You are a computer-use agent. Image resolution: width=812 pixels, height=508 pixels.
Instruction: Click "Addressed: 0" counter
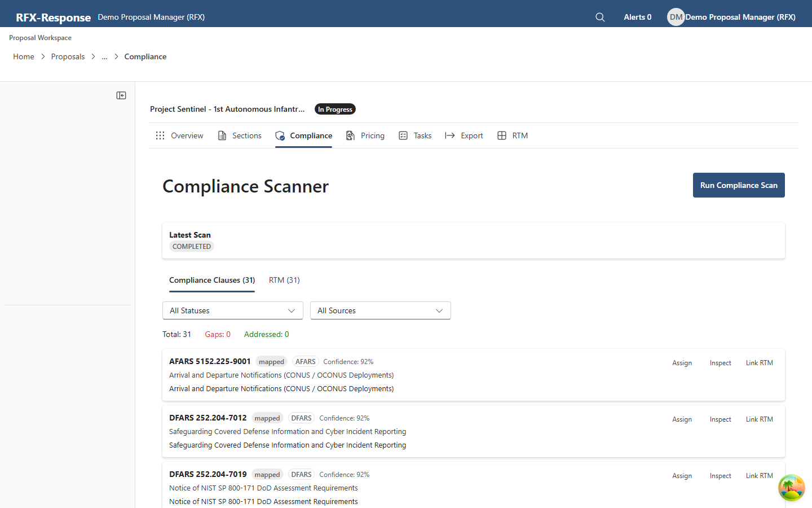(267, 334)
